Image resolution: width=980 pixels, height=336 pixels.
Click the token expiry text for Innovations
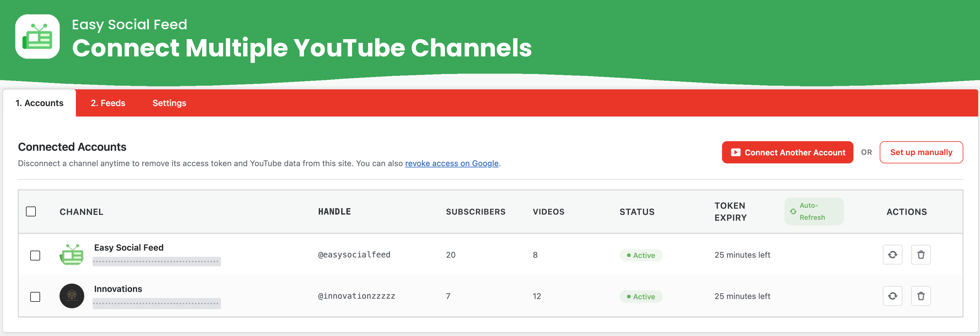click(742, 296)
